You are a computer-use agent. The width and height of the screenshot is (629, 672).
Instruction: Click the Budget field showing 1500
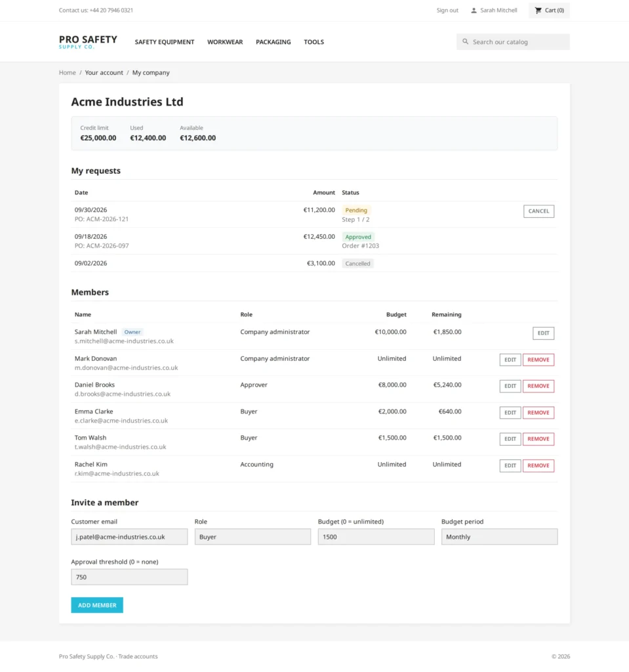tap(376, 537)
